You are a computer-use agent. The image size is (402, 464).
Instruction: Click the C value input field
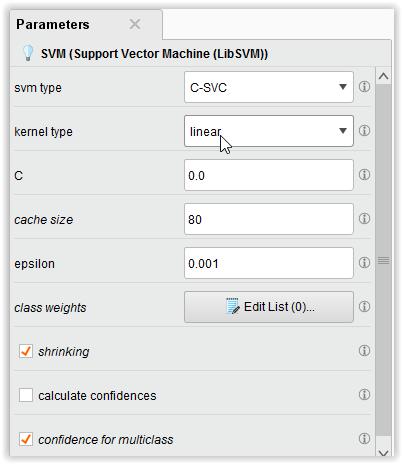269,175
